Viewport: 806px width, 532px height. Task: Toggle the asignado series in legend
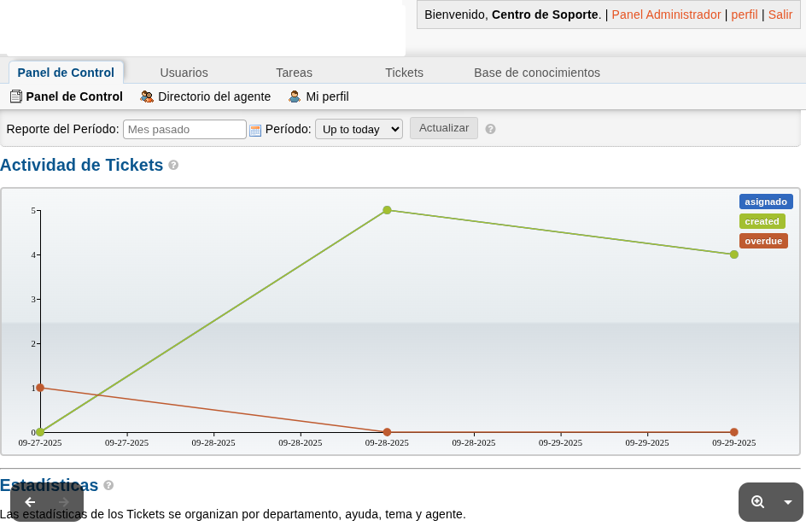point(765,202)
